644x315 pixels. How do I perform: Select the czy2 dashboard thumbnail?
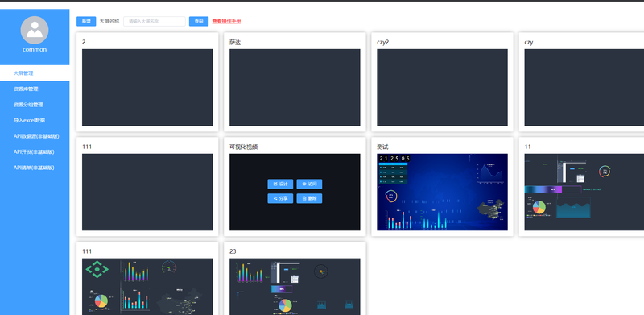[442, 88]
